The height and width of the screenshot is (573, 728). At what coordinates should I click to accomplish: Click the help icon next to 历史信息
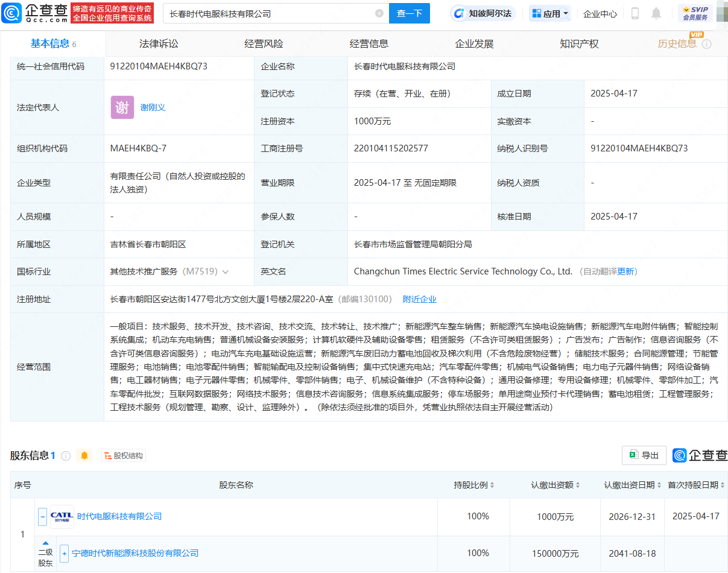point(707,44)
